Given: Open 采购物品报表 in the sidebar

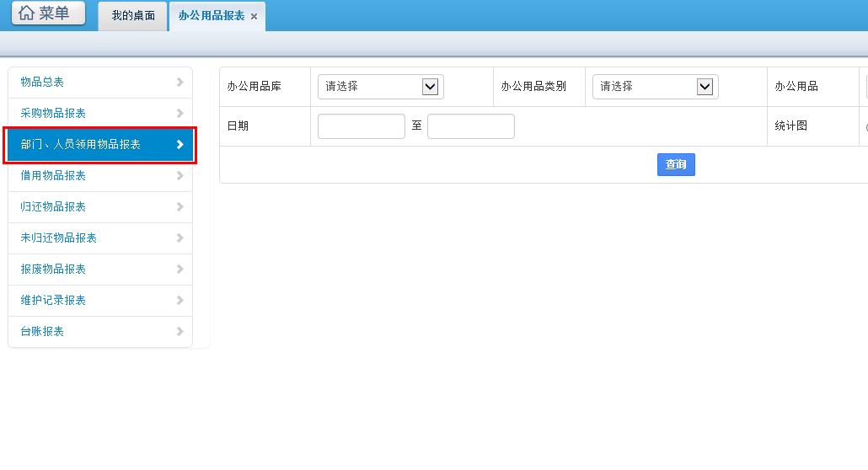Looking at the screenshot, I should click(53, 113).
